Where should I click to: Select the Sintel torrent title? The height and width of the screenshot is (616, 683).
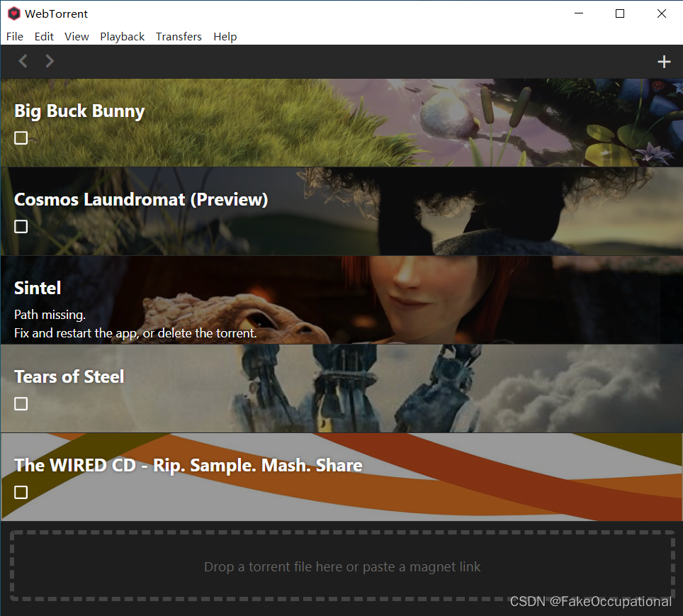pos(38,289)
